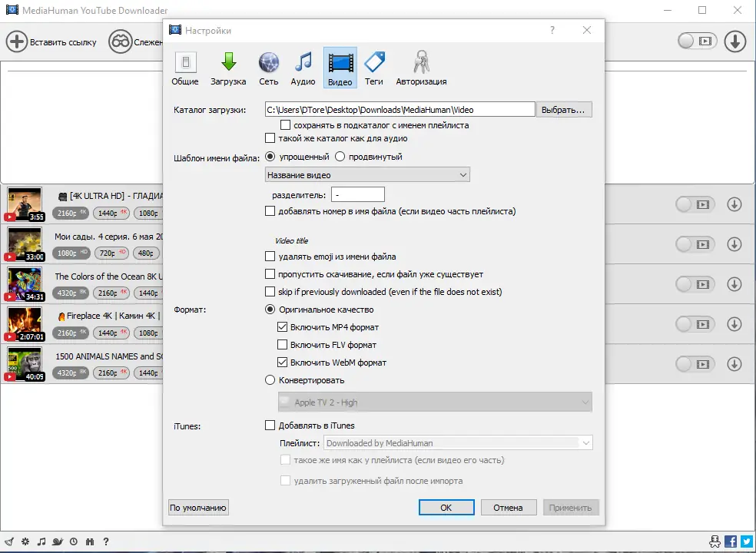The width and height of the screenshot is (756, 553).
Task: Click the broom cleanup icon in status bar
Action: pyautogui.click(x=9, y=541)
